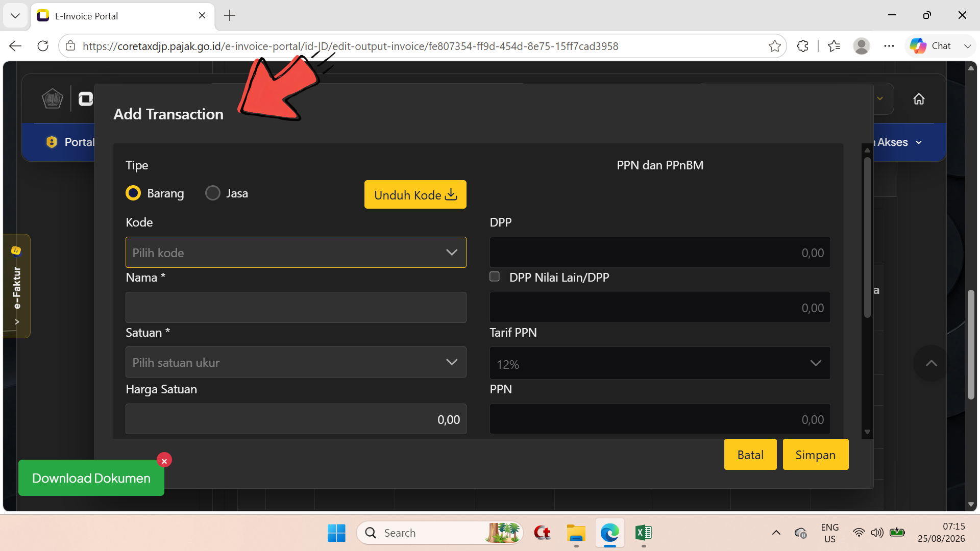Open the Akses dropdown menu
Screen dimensions: 980x551
click(x=899, y=142)
